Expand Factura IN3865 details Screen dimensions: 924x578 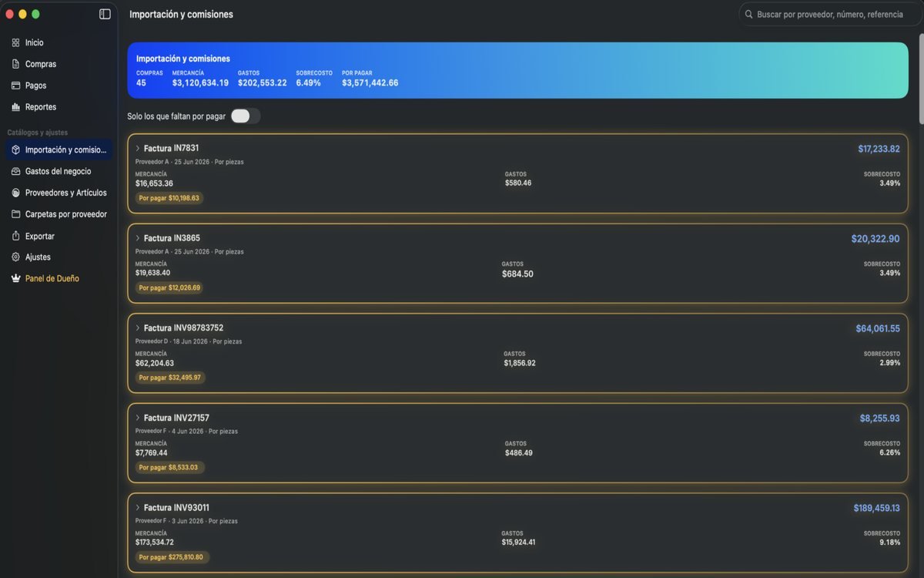[x=138, y=238]
